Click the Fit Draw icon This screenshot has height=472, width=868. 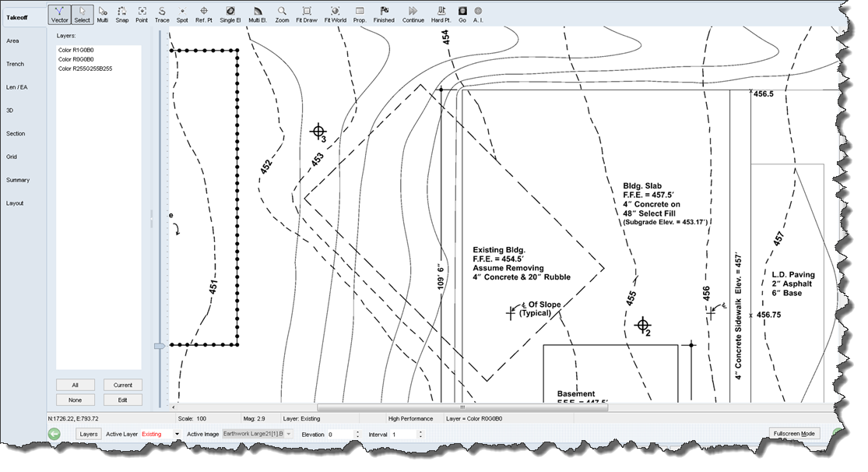[307, 14]
